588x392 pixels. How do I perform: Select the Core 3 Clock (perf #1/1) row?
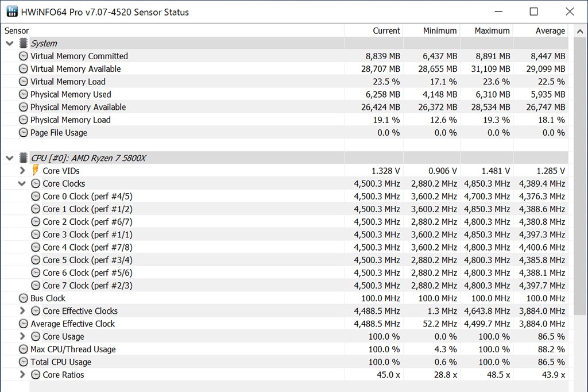click(87, 235)
